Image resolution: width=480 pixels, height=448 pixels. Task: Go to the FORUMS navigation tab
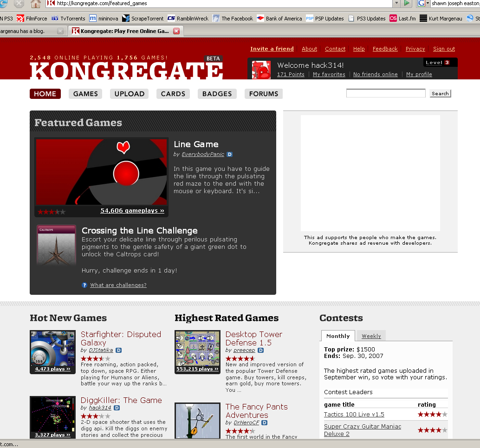264,94
